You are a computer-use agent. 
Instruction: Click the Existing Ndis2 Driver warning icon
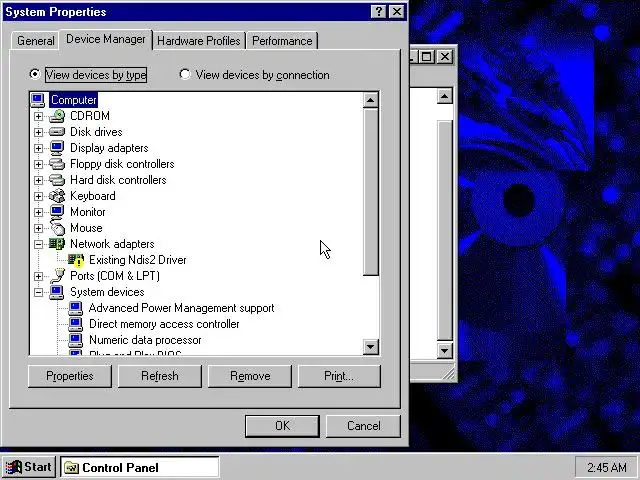(x=76, y=260)
